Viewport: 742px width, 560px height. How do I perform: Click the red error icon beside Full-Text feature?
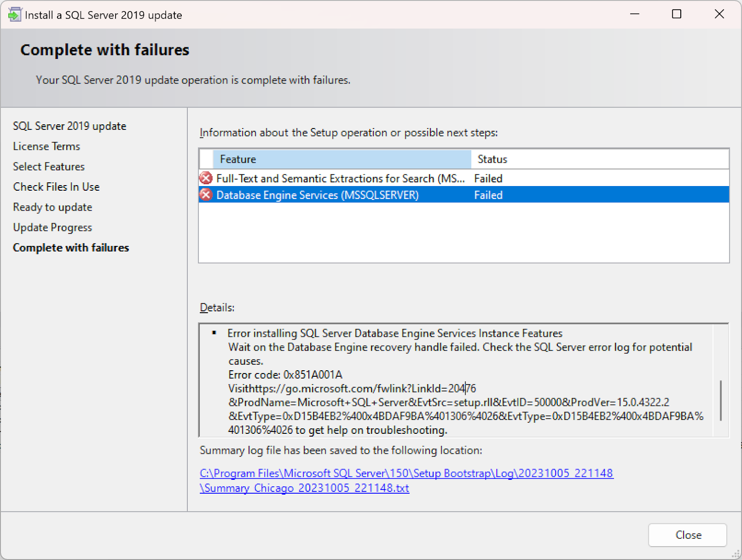coord(206,178)
